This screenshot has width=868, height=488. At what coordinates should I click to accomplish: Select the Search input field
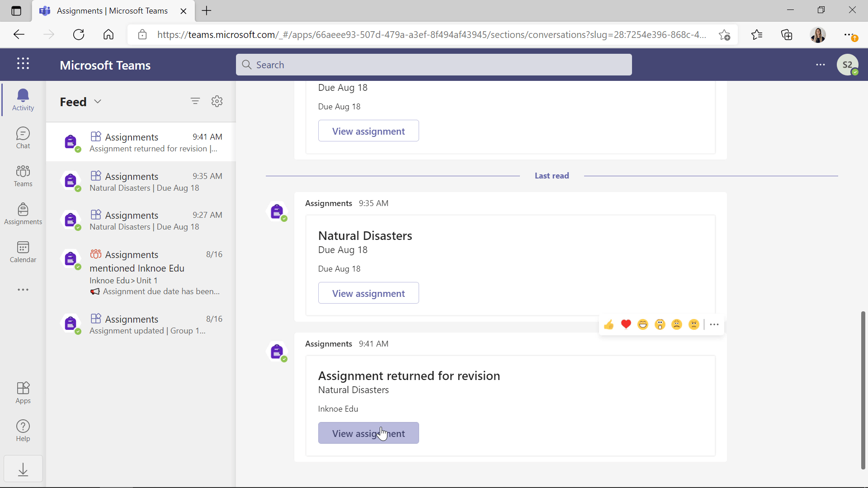coord(434,64)
